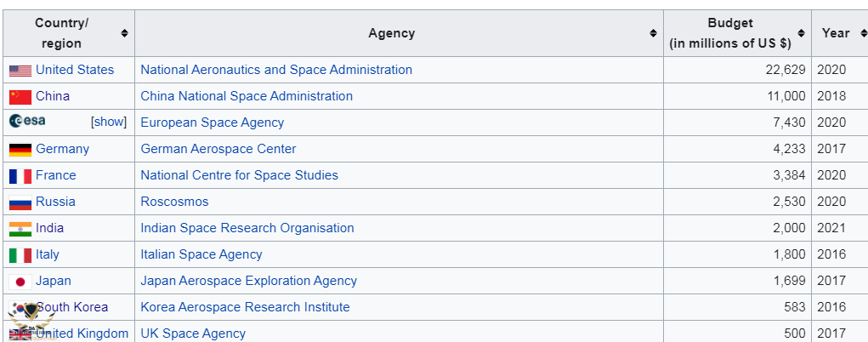Open the Roscosmos agency link
868x342 pixels.
(174, 202)
